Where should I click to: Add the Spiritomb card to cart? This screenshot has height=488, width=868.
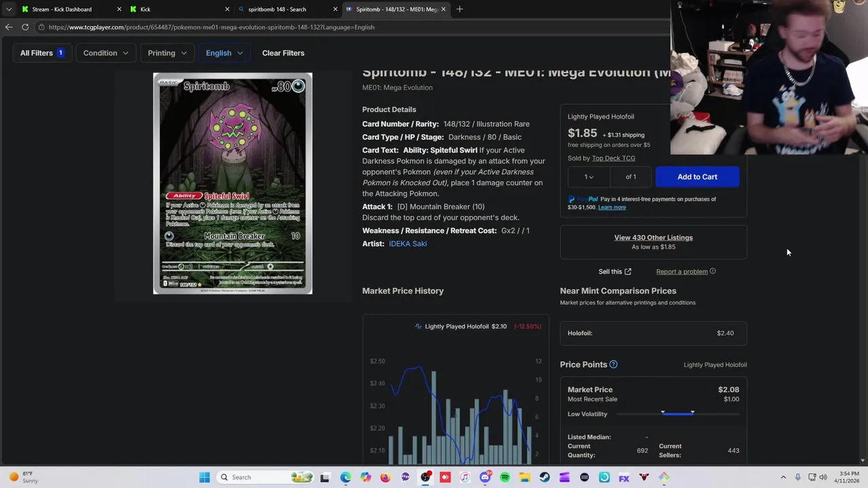tap(697, 177)
